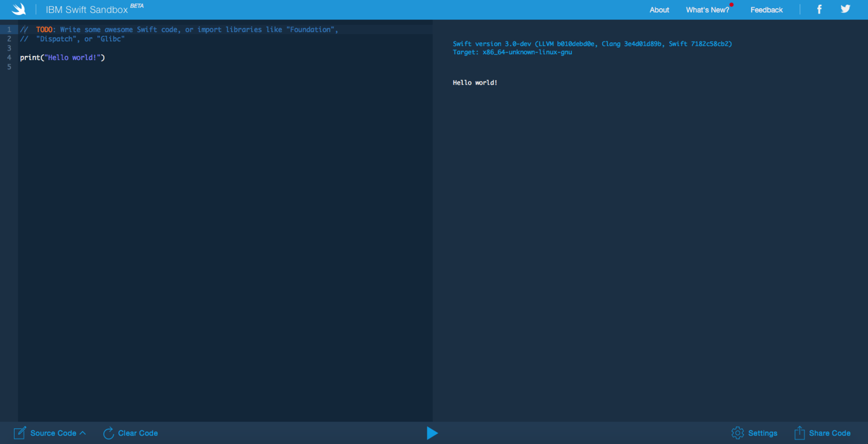Click the Share Code label
Image resolution: width=868 pixels, height=444 pixels.
829,433
